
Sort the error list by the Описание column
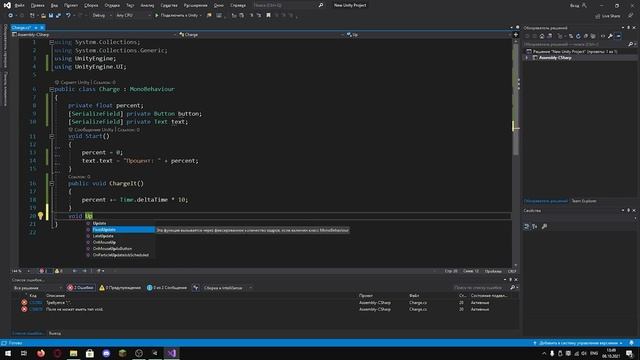point(55,296)
